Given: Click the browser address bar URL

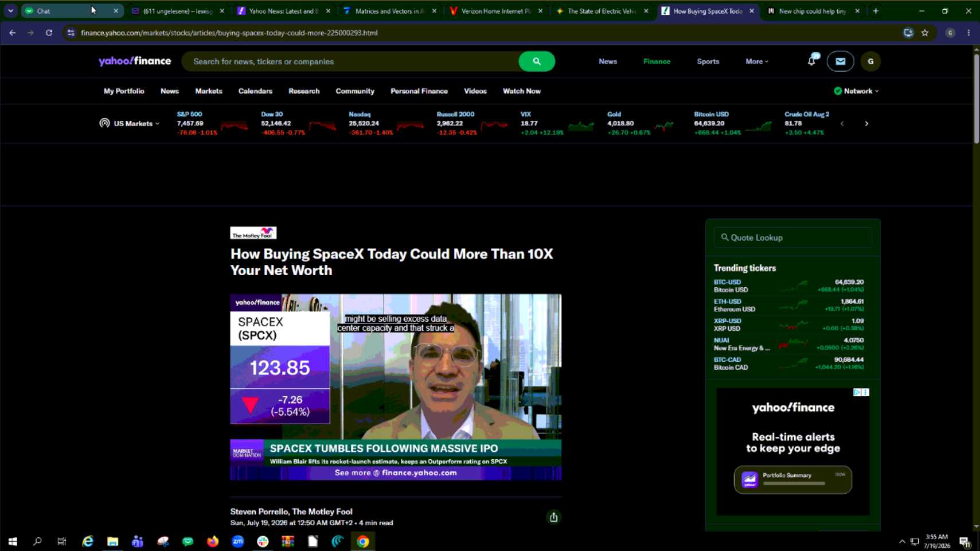Looking at the screenshot, I should pyautogui.click(x=229, y=33).
